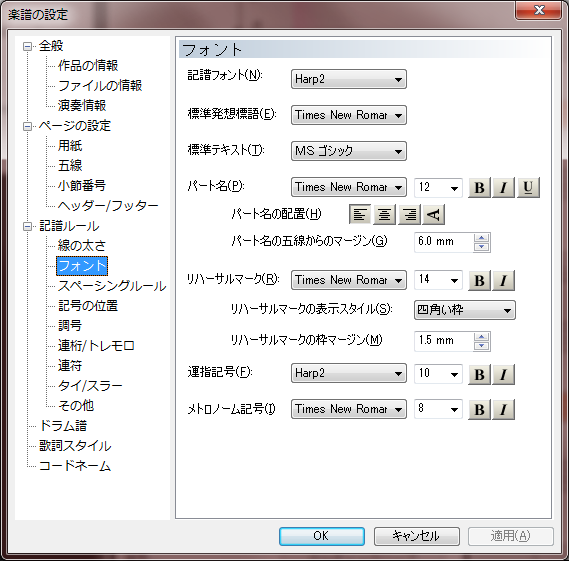Set part name alignment to left

(360, 214)
